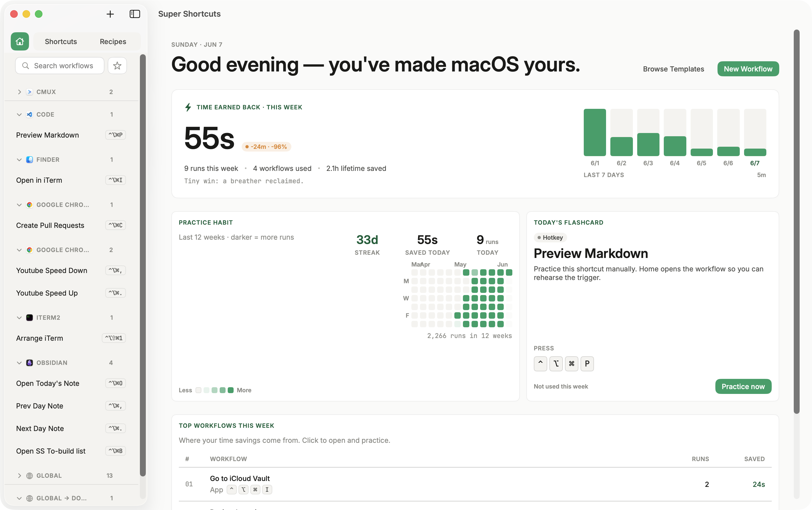The width and height of the screenshot is (812, 510).
Task: Collapse the FINDER group
Action: point(19,160)
